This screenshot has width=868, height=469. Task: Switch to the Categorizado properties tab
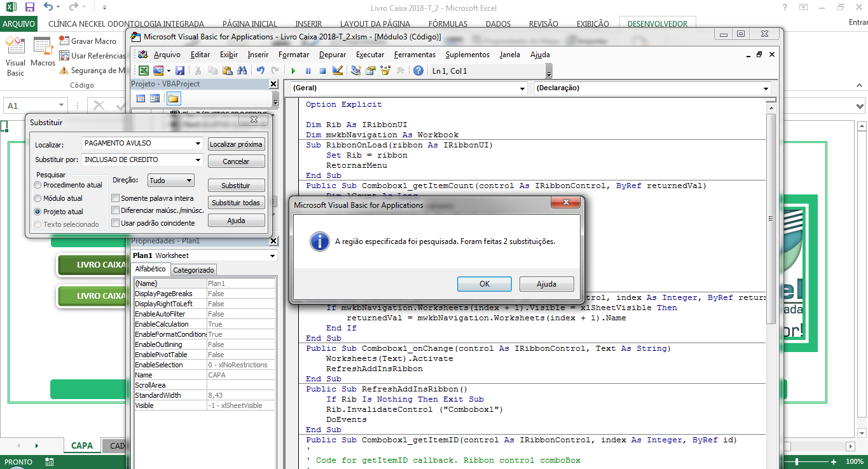point(194,269)
